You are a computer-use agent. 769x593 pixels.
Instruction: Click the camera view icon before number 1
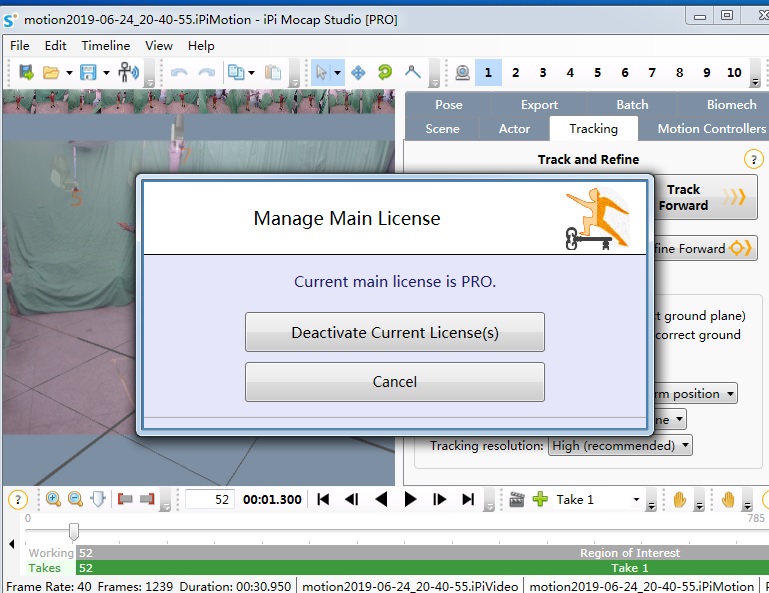[462, 73]
